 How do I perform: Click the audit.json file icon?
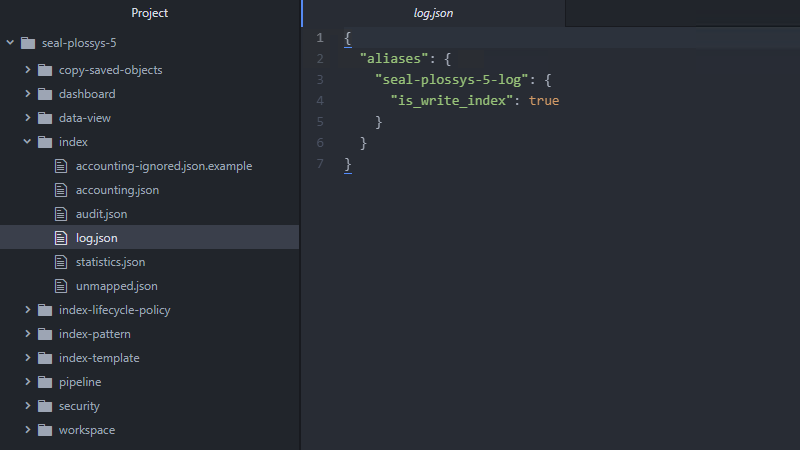(61, 214)
